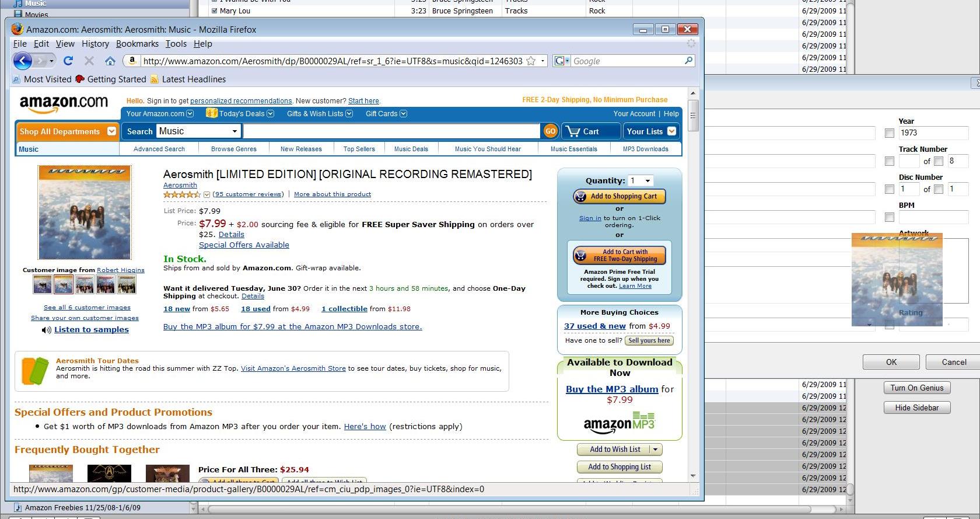This screenshot has height=519, width=980.
Task: Expand the Gifts & Wish Lists dropdown
Action: pyautogui.click(x=349, y=114)
